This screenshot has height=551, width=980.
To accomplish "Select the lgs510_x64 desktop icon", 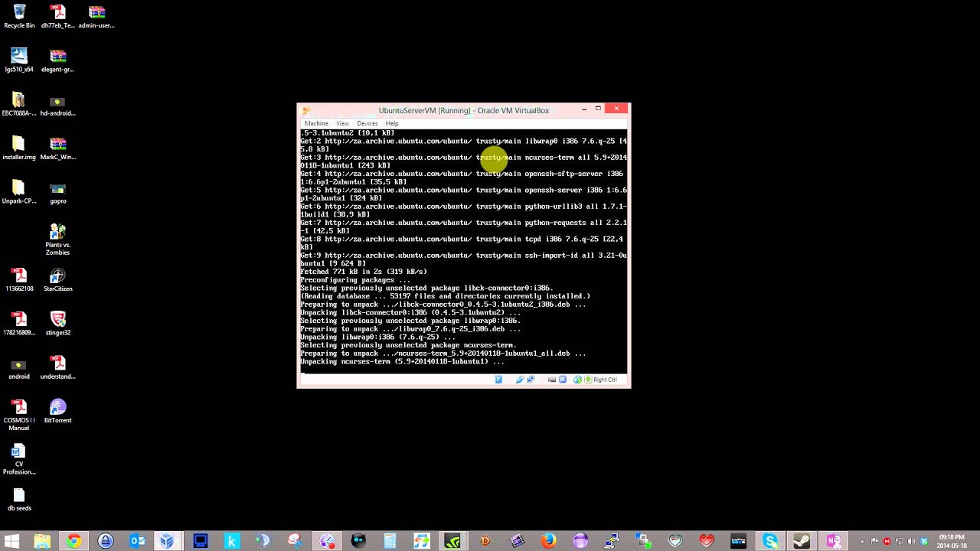I will point(19,60).
